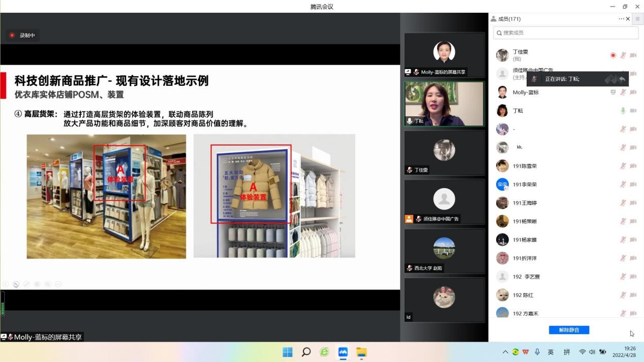This screenshot has height=362, width=644.
Task: Select member row 191李荣荣
Action: pyautogui.click(x=566, y=184)
